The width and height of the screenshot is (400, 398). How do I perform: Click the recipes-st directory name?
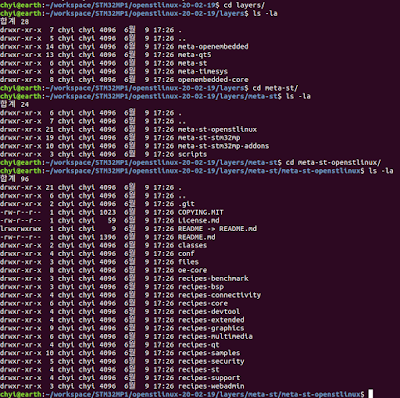click(x=199, y=370)
